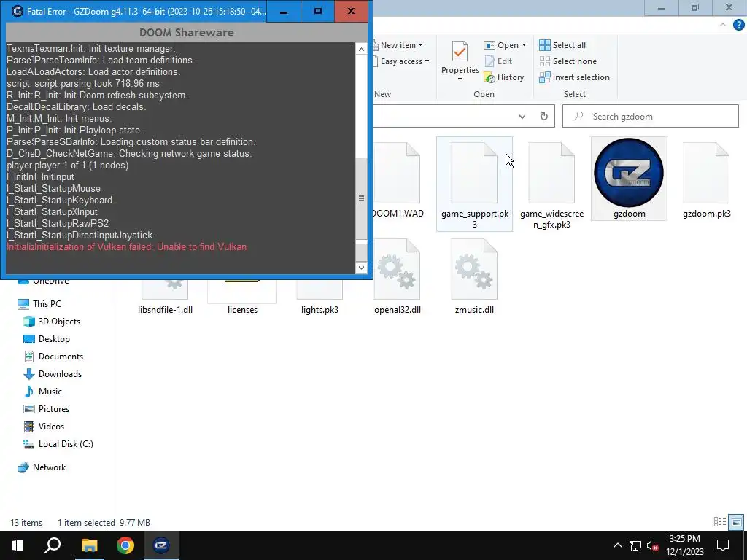The height and width of the screenshot is (560, 747).
Task: Select the openal32.dll file
Action: pos(398,276)
